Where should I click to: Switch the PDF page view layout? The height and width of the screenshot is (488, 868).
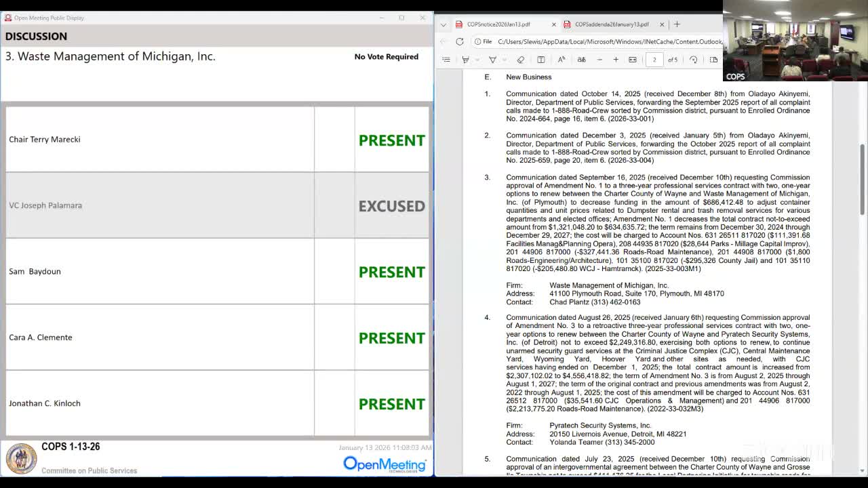(x=713, y=60)
